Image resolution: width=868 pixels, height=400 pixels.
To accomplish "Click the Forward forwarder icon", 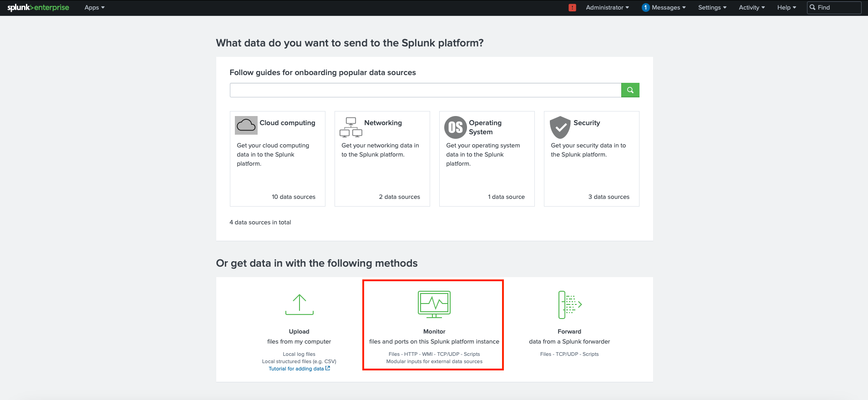I will (570, 305).
